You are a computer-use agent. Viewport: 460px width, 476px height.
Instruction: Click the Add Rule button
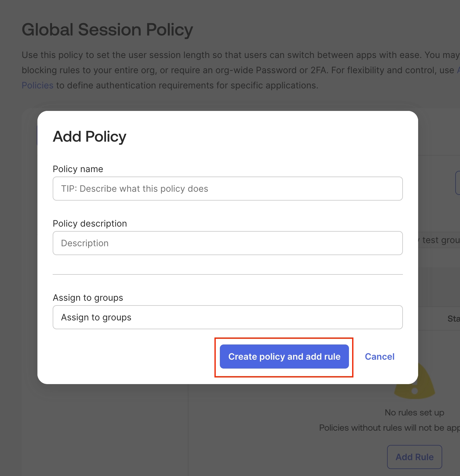pos(414,457)
